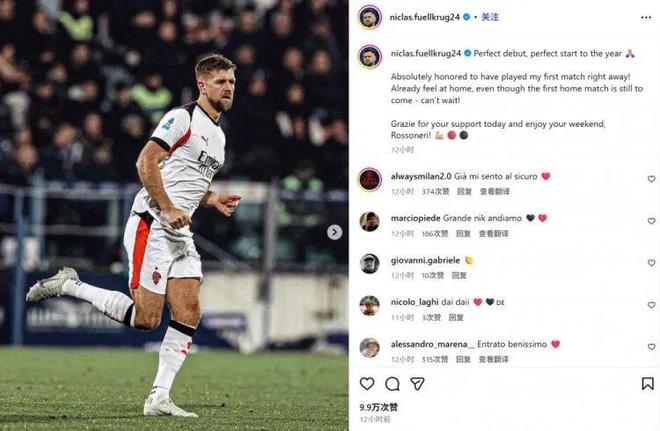Open alwaysmilan2.0 profile picture
The image size is (660, 431).
pos(370,179)
